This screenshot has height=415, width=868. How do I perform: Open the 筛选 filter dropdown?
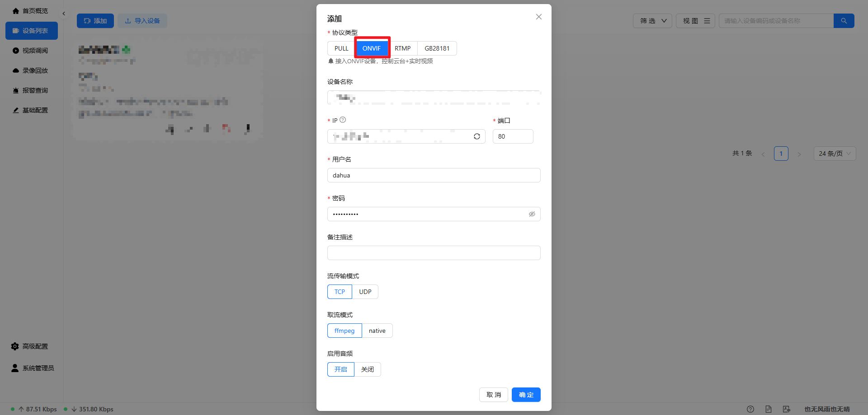tap(652, 21)
